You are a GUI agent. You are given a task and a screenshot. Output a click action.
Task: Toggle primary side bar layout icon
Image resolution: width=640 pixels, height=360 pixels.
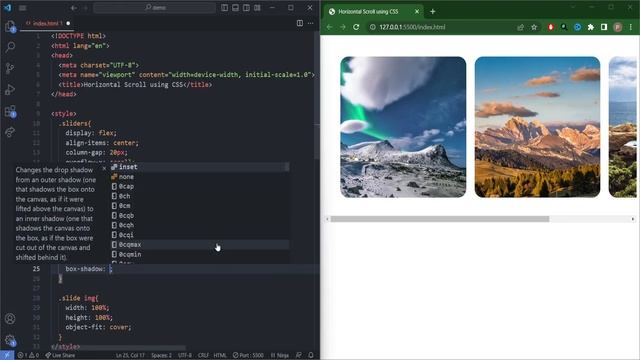pyautogui.click(x=224, y=8)
